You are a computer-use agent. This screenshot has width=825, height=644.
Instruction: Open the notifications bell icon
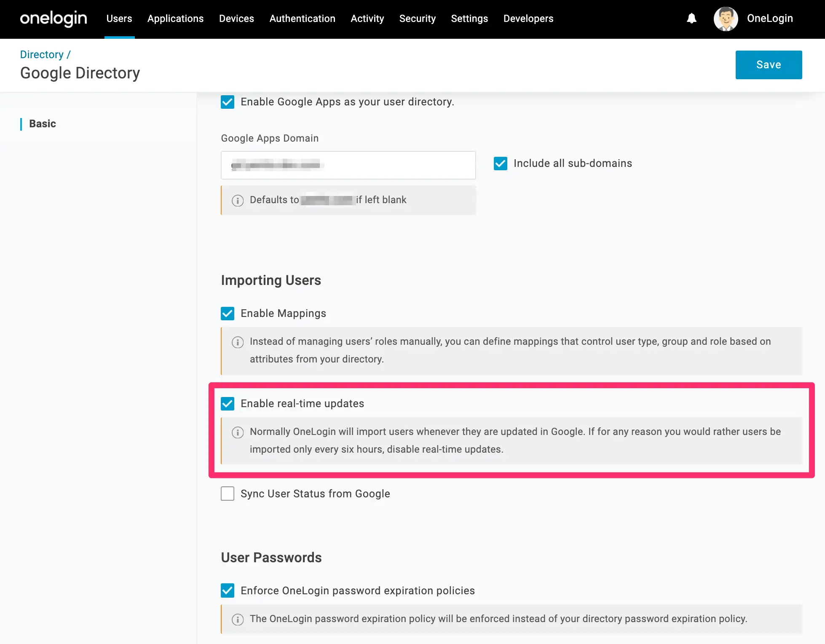click(691, 19)
